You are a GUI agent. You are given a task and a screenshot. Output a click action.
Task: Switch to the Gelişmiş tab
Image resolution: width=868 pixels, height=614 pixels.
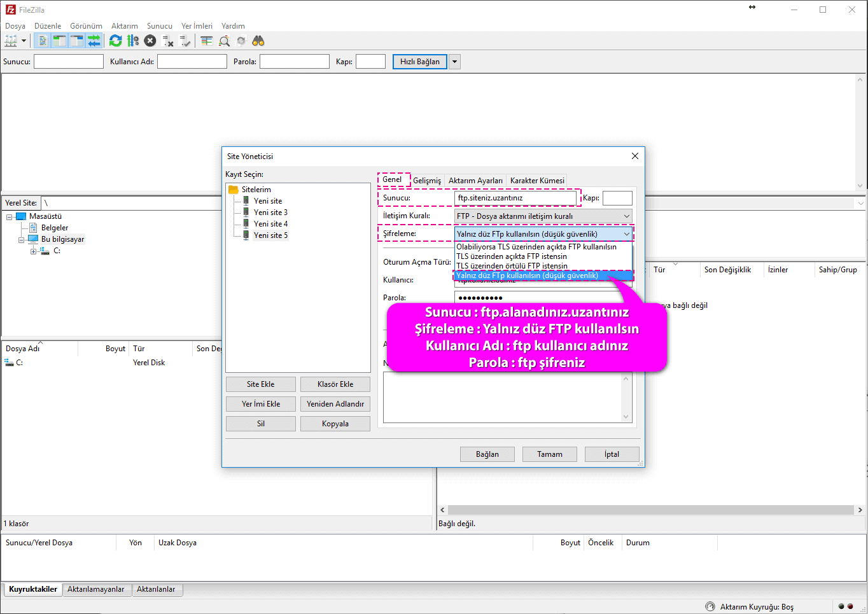427,181
